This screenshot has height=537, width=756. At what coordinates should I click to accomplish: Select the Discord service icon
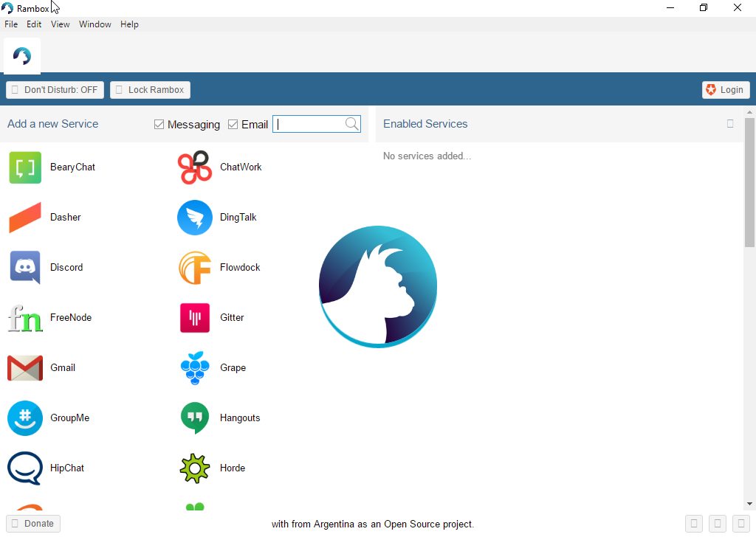pos(25,268)
